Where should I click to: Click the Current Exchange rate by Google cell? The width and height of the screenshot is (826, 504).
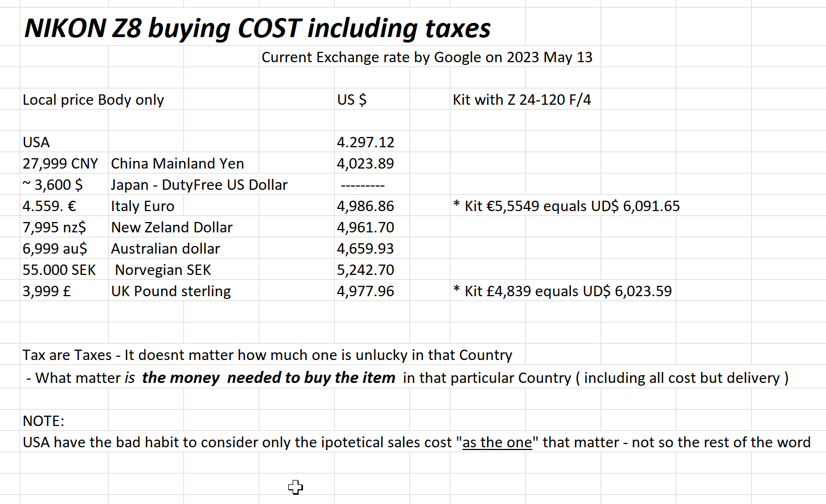[x=426, y=57]
